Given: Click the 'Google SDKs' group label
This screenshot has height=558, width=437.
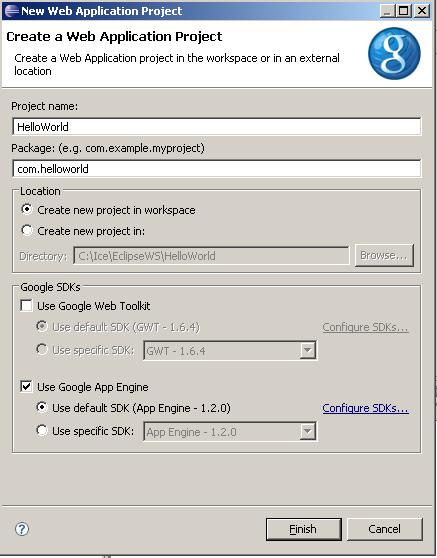Looking at the screenshot, I should point(50,287).
